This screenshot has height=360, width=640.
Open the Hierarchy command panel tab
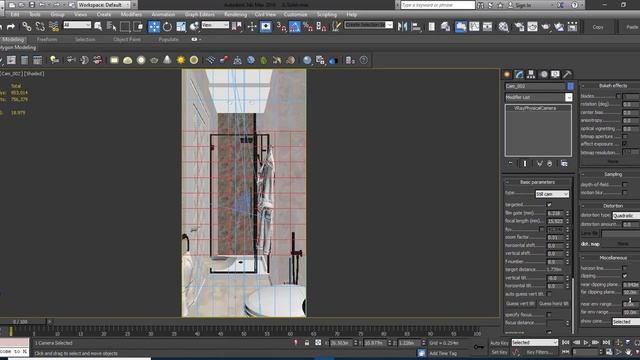(531, 74)
